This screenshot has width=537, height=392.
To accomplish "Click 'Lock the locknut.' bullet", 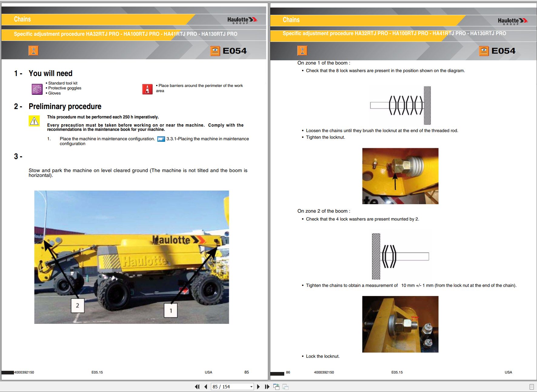I will point(323,356).
